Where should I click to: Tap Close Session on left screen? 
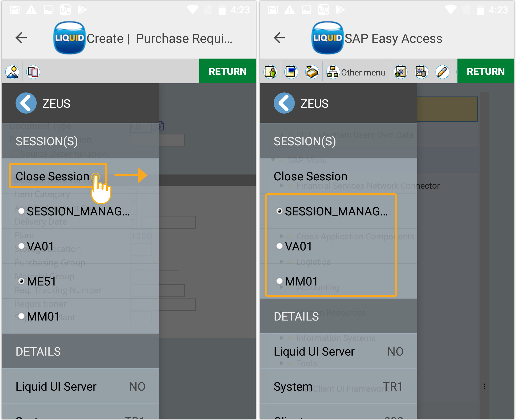pyautogui.click(x=52, y=176)
